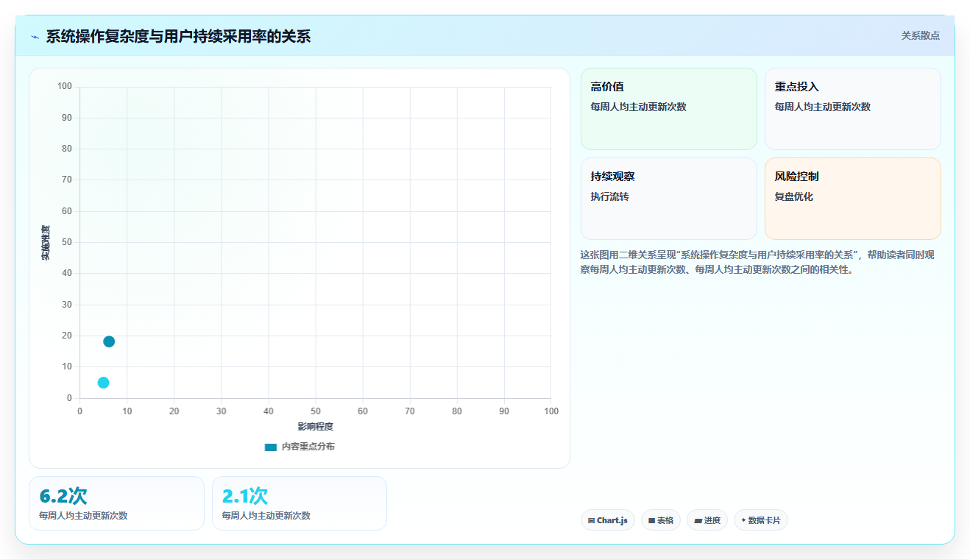Image resolution: width=970 pixels, height=560 pixels.
Task: Select the light cyan scatter point
Action: pos(103,383)
